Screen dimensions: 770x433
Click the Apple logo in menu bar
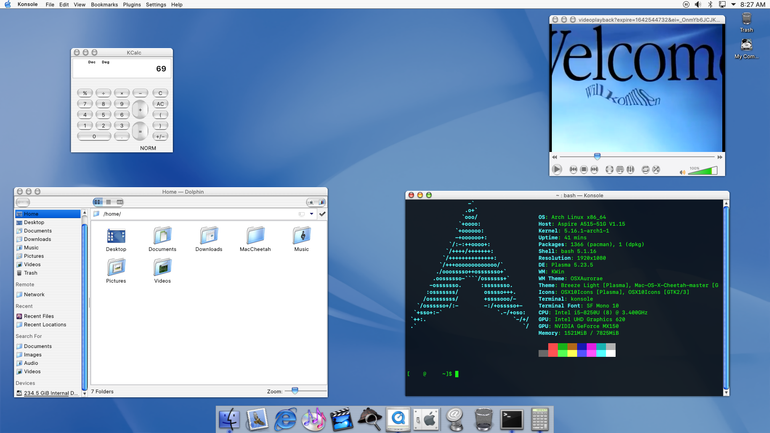coord(7,4)
